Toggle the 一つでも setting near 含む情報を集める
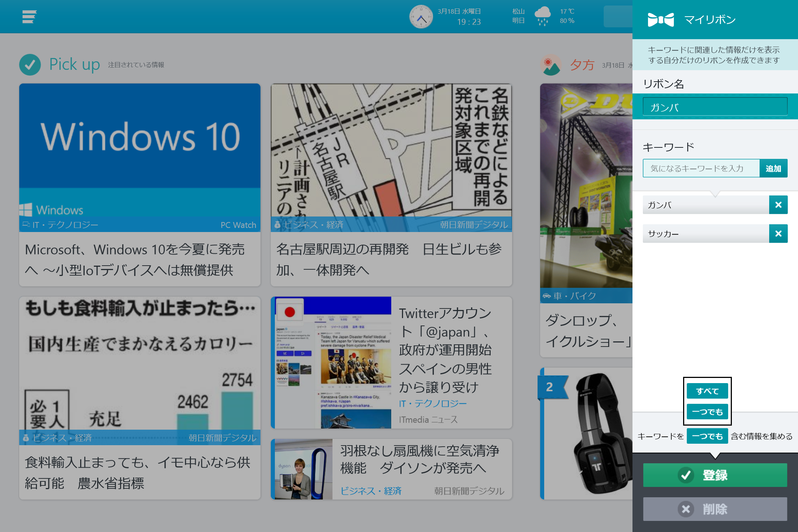 (x=707, y=436)
